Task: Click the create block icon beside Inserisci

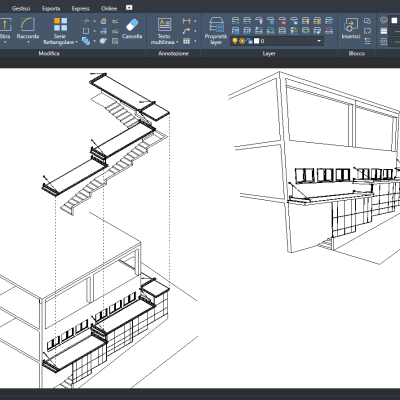Action: 367,21
